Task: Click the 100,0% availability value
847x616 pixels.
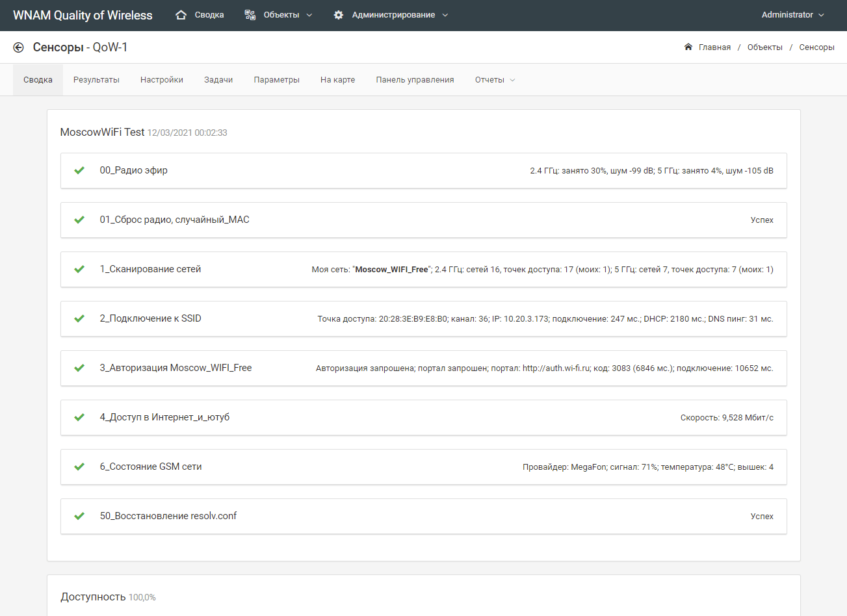Action: (142, 597)
